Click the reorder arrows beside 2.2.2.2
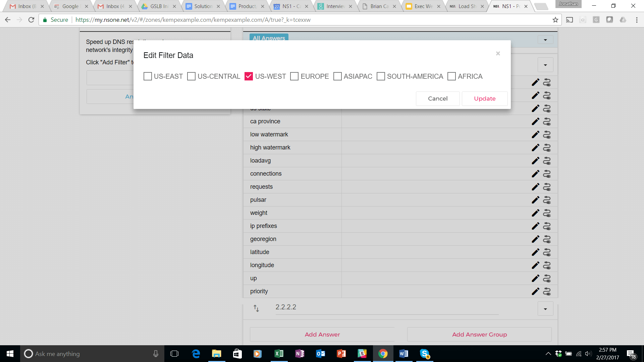 [256, 308]
